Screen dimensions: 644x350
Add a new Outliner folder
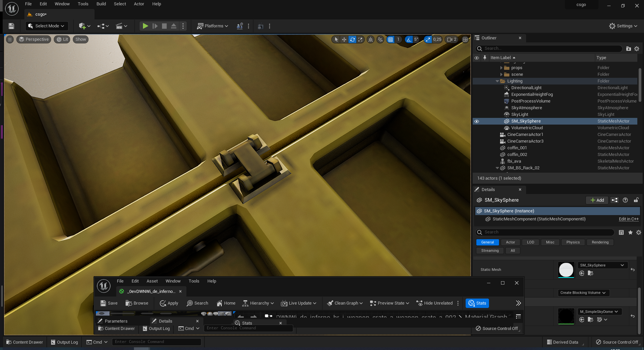pos(628,49)
